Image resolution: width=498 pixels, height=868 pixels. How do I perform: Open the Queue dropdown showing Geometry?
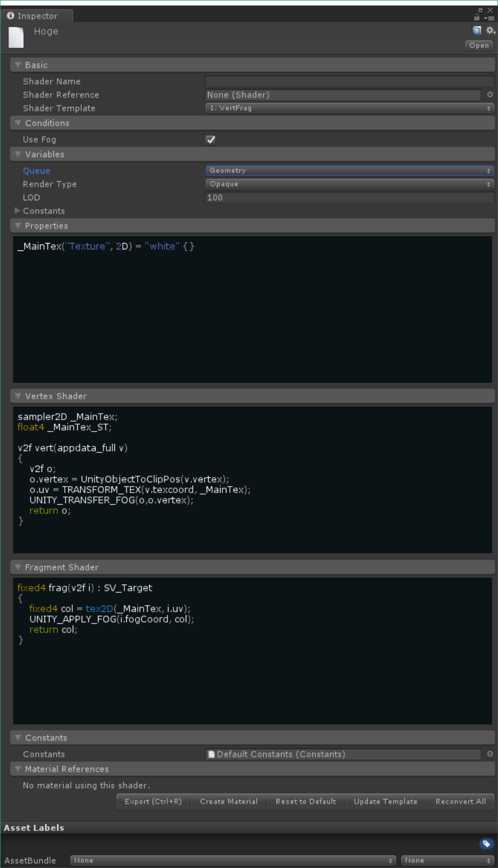point(350,171)
